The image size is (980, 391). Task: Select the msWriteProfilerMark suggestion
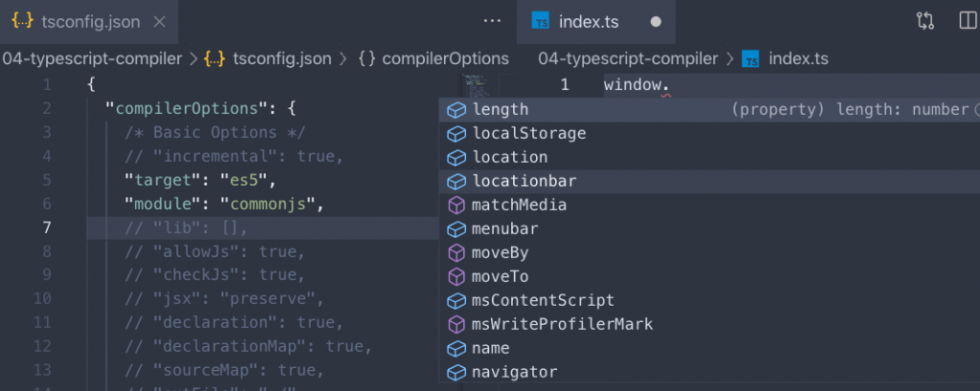(x=709, y=325)
